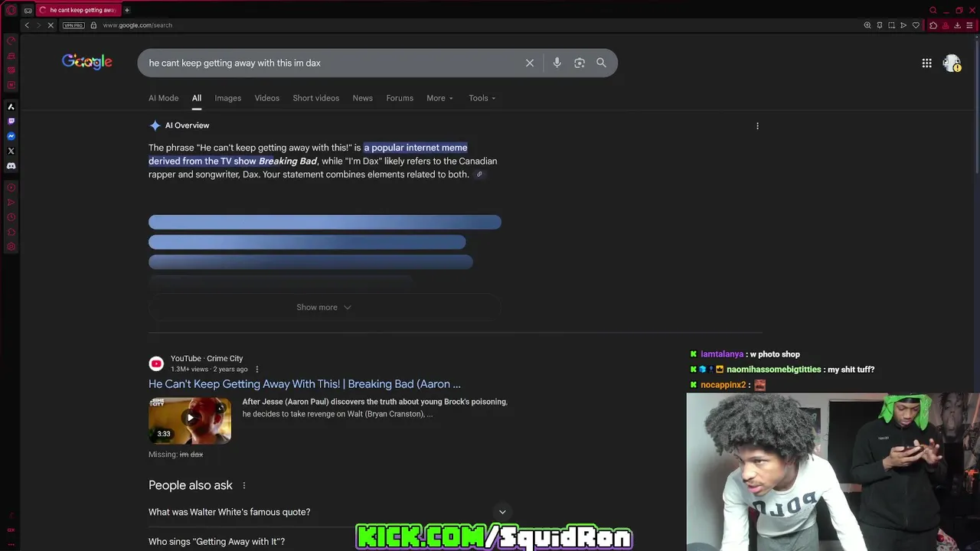Open AI Overview three-dot options
Viewport: 980px width, 551px height.
tap(757, 126)
